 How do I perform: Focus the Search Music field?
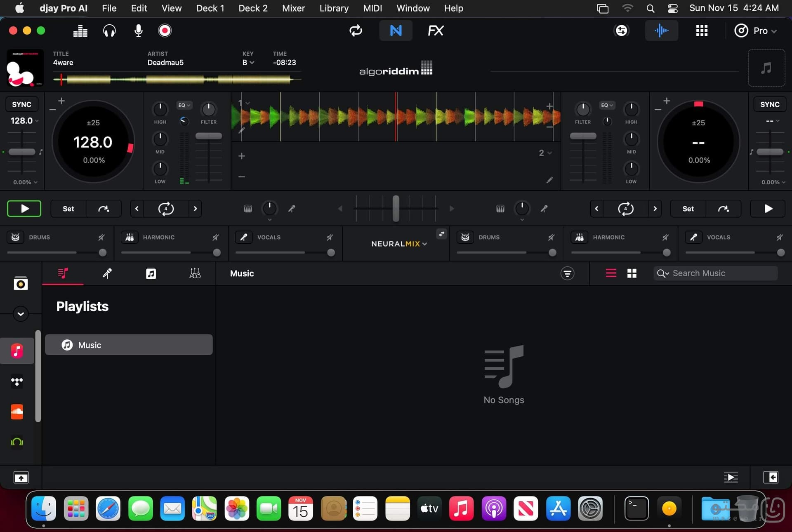pyautogui.click(x=716, y=273)
